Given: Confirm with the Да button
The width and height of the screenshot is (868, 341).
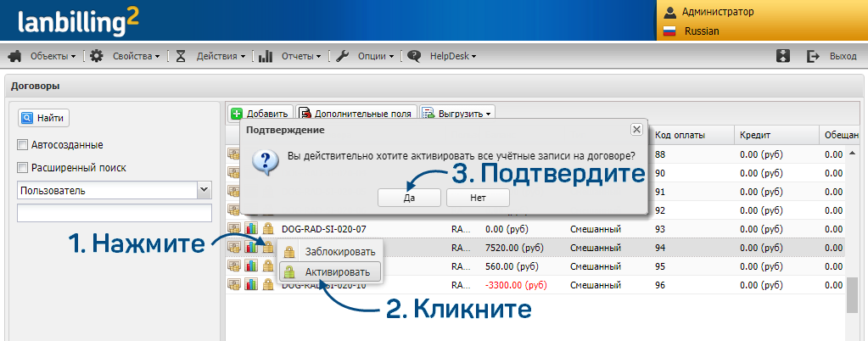Looking at the screenshot, I should (409, 198).
